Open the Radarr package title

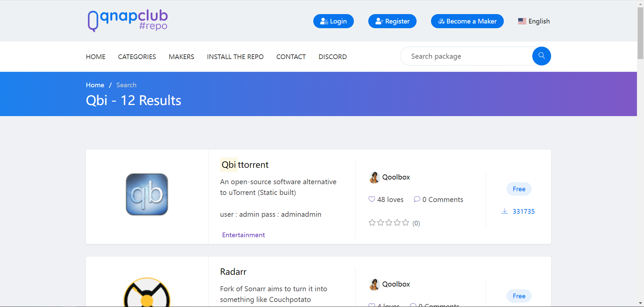(233, 272)
